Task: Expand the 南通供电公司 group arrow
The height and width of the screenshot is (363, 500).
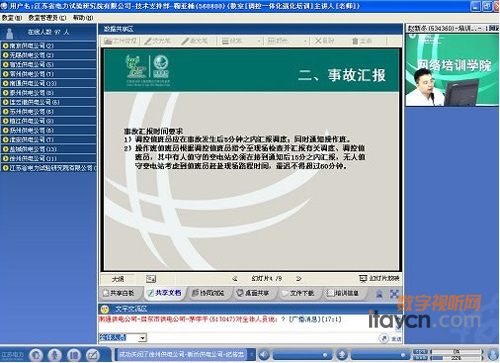Action: click(x=5, y=83)
